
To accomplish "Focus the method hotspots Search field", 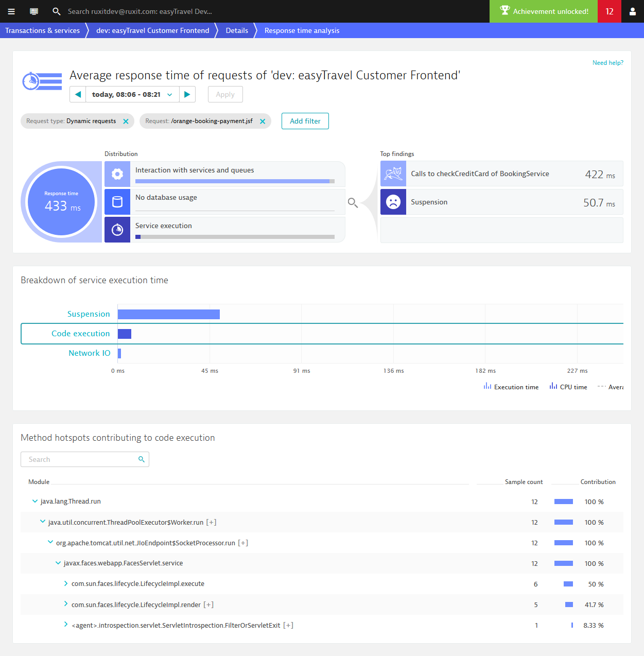I will tap(85, 459).
